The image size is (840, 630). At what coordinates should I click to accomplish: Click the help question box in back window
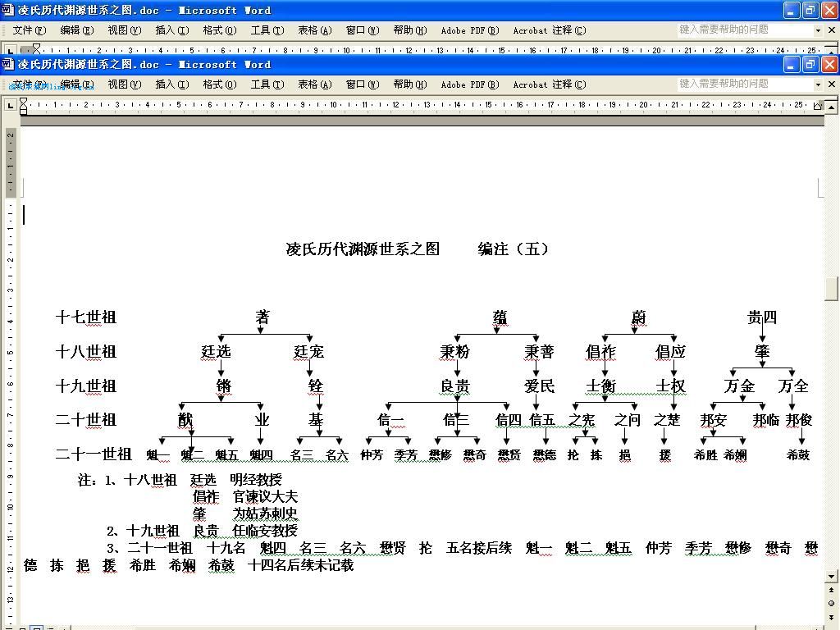(x=745, y=30)
